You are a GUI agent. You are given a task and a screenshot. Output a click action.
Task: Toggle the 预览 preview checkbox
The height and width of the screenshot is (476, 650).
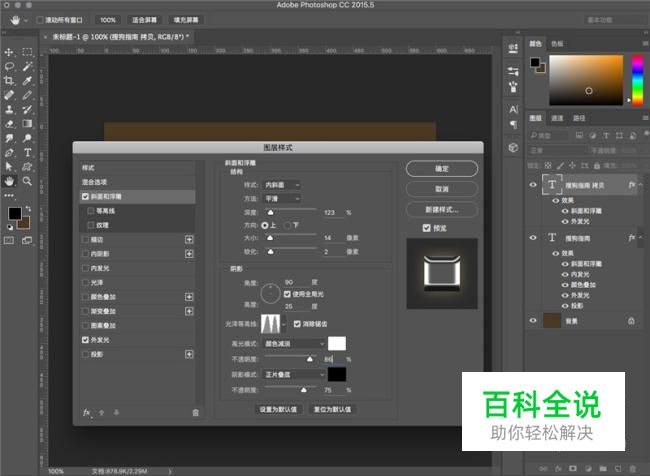427,227
